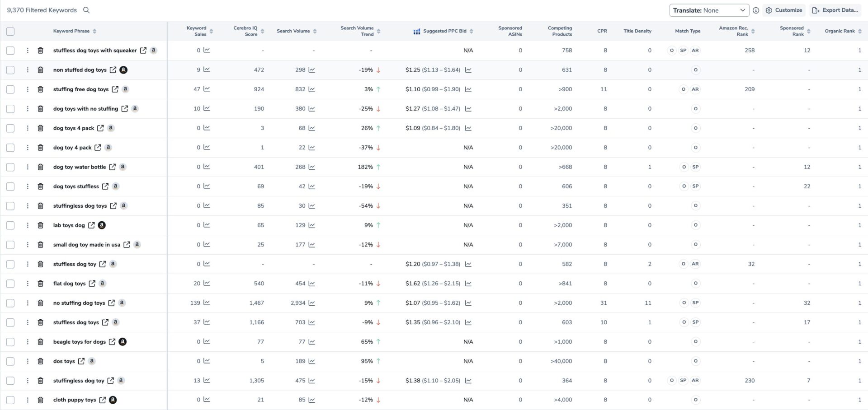Click the search icon beside Filtered Keywords

[x=86, y=10]
